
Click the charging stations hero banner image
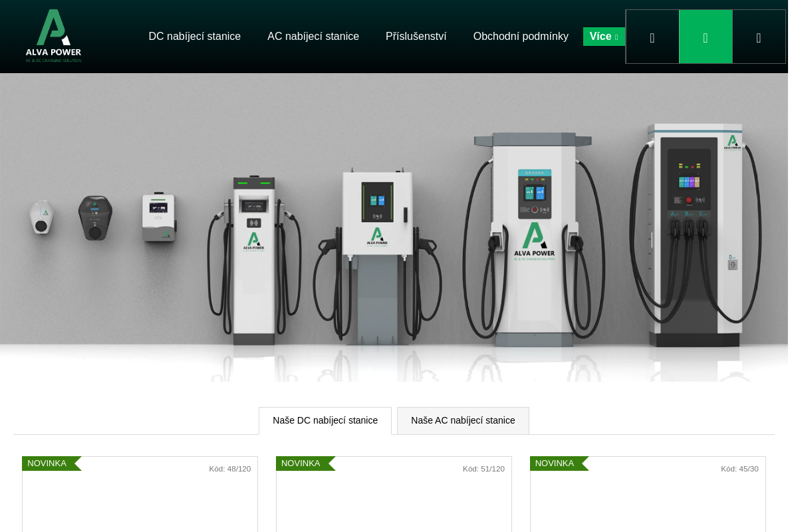tap(394, 227)
